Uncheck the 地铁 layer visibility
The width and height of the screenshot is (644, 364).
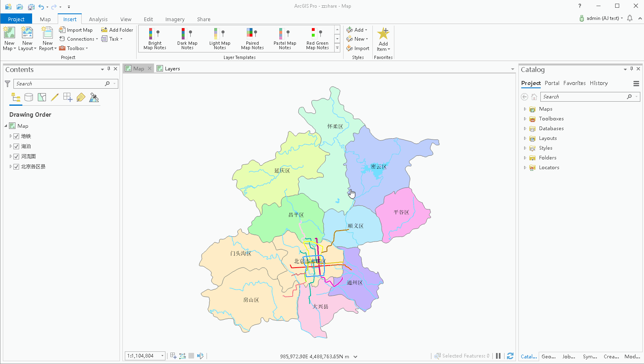tap(16, 136)
